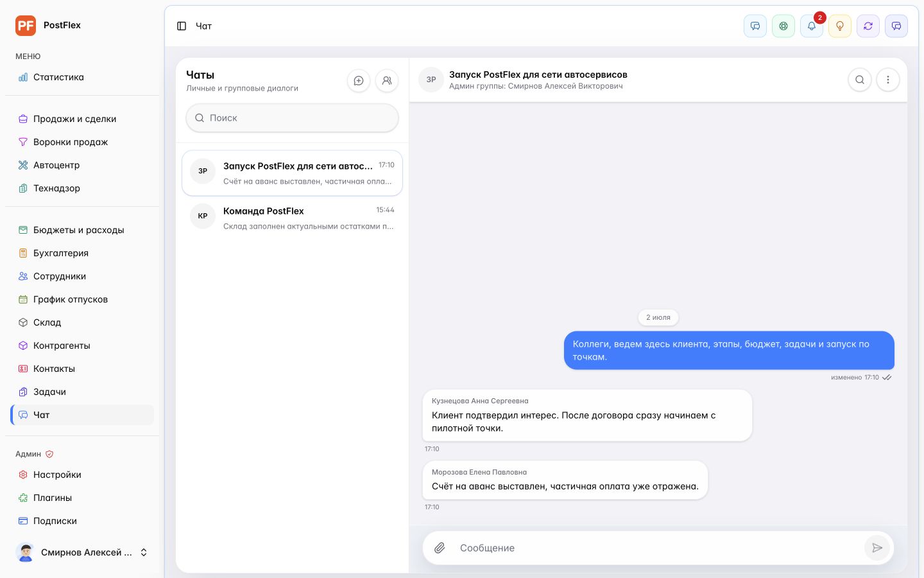Image resolution: width=924 pixels, height=578 pixels.
Task: Click the yellow lightbulb ideas icon
Action: click(x=840, y=26)
